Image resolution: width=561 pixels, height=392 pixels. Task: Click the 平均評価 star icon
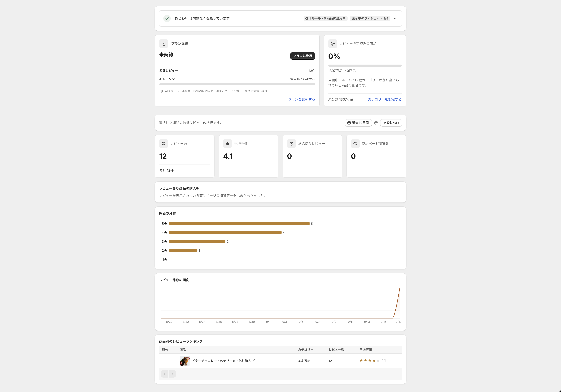(x=228, y=144)
